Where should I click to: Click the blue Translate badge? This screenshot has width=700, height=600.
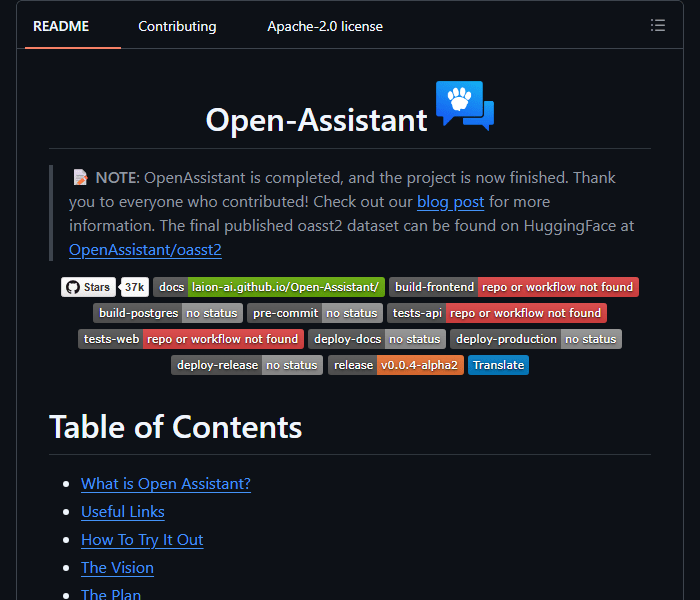[x=498, y=365]
